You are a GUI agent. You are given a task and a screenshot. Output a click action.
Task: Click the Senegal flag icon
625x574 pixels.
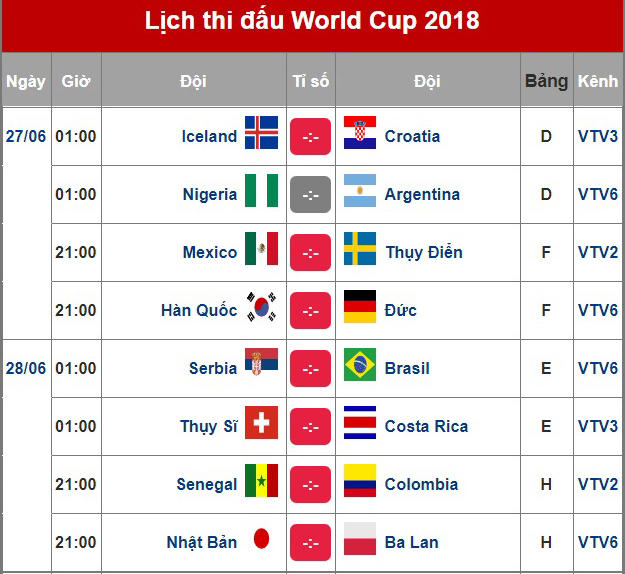click(x=261, y=483)
